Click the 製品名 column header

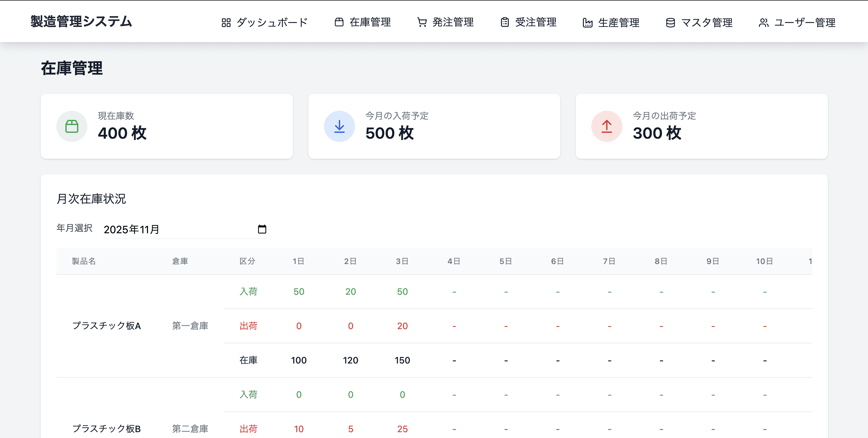84,261
